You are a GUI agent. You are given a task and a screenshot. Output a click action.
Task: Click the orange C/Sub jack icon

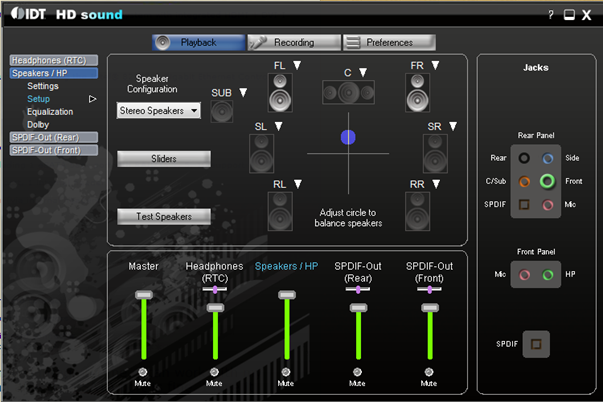(524, 181)
